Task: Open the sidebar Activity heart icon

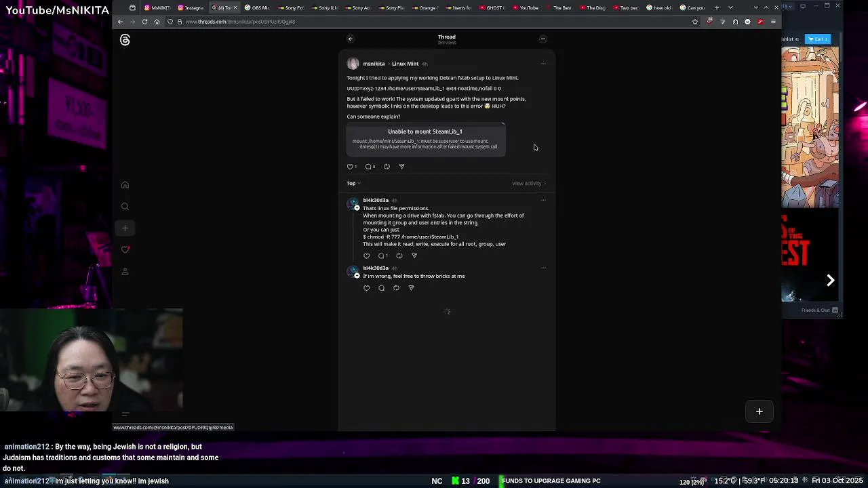Action: coord(125,250)
